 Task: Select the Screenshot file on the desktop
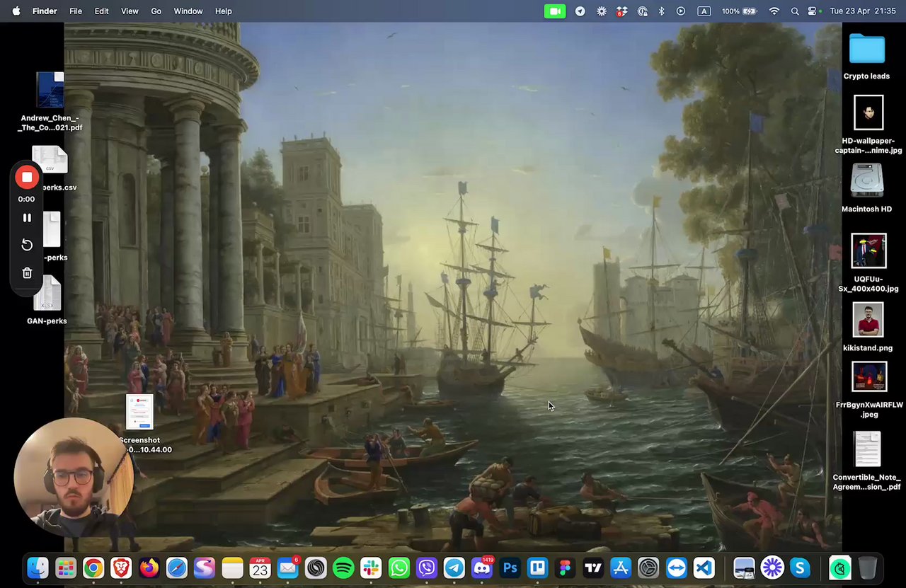139,412
